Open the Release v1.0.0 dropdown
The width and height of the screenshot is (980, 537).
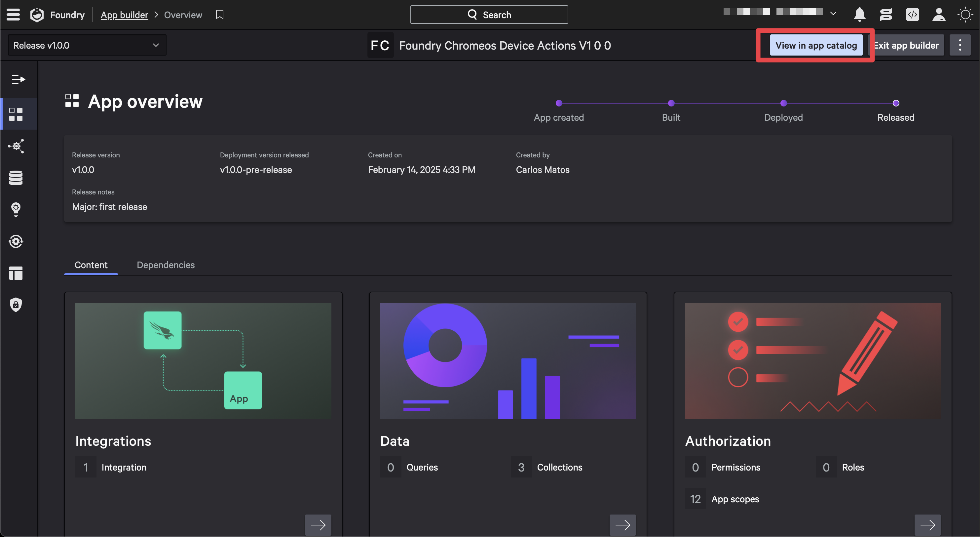pos(87,45)
